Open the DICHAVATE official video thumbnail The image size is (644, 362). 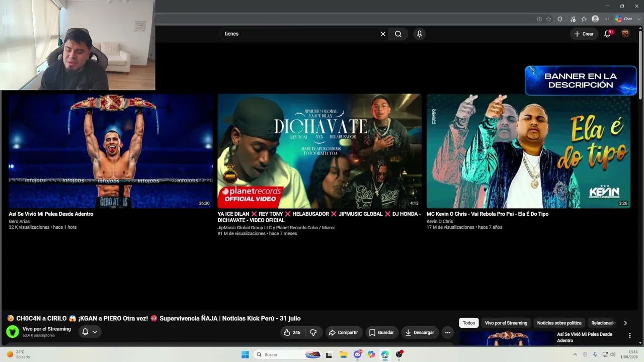coord(319,151)
